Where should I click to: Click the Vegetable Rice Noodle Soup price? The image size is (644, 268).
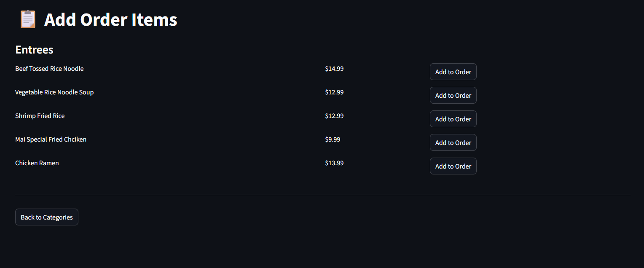(x=334, y=92)
